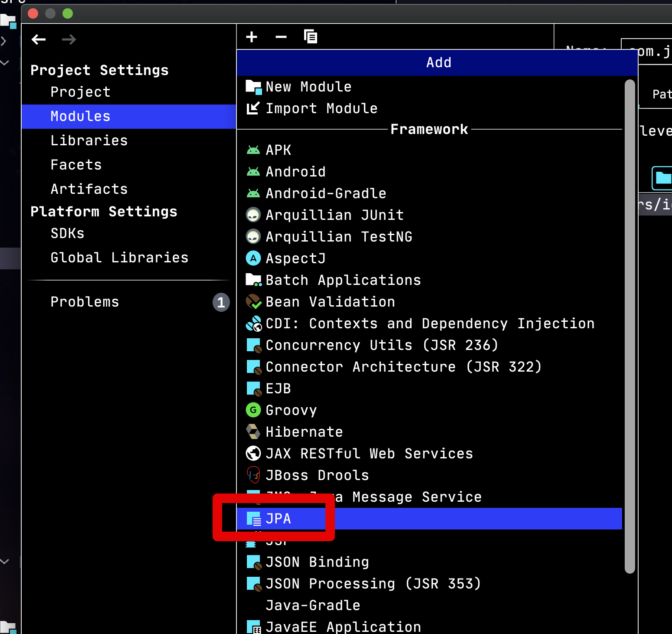Click the JSON Processing icon
The width and height of the screenshot is (672, 634).
point(254,584)
